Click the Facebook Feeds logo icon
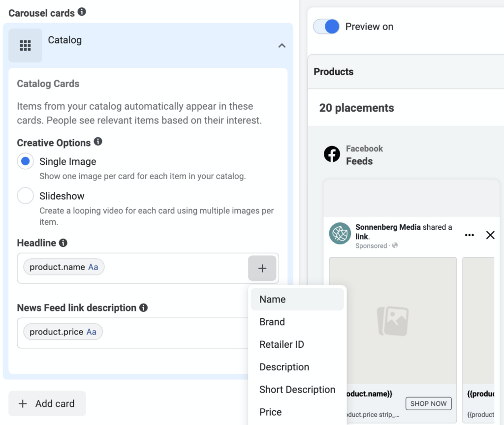Viewport: 504px width, 425px height. click(x=332, y=154)
